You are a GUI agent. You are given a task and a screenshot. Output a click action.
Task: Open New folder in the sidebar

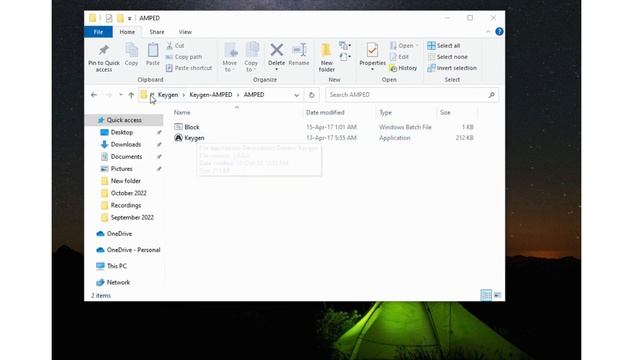[125, 181]
